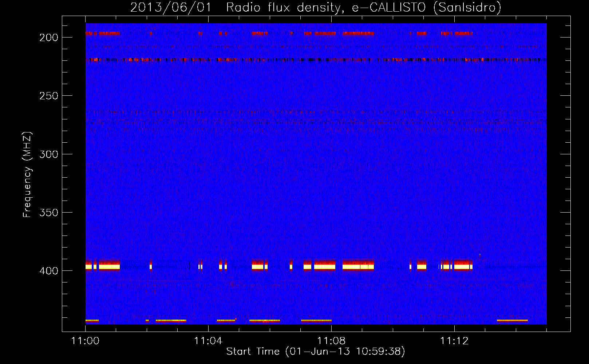
Task: Click the 11:00 time tick label
Action: click(86, 341)
